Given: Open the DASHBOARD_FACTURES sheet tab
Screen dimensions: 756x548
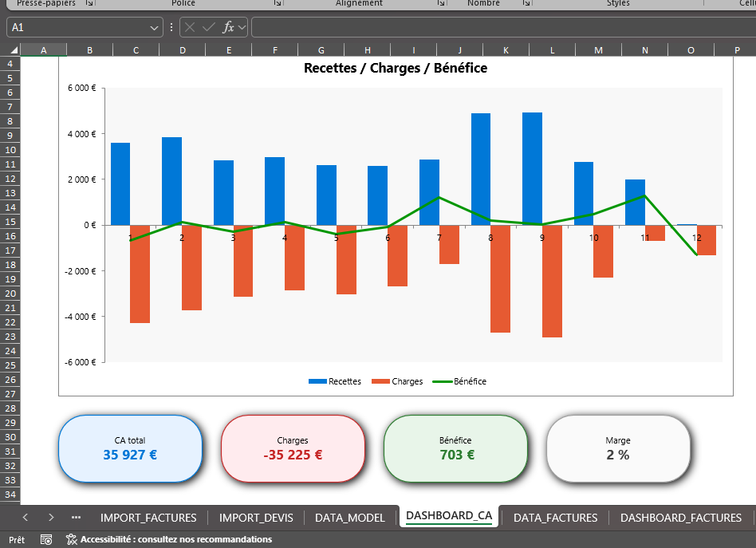Looking at the screenshot, I should tap(680, 517).
